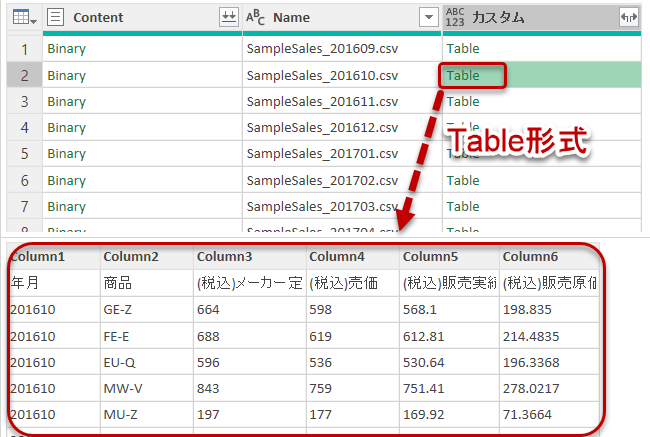Open the Name column filter dropdown
The width and height of the screenshot is (650, 437).
[x=429, y=17]
